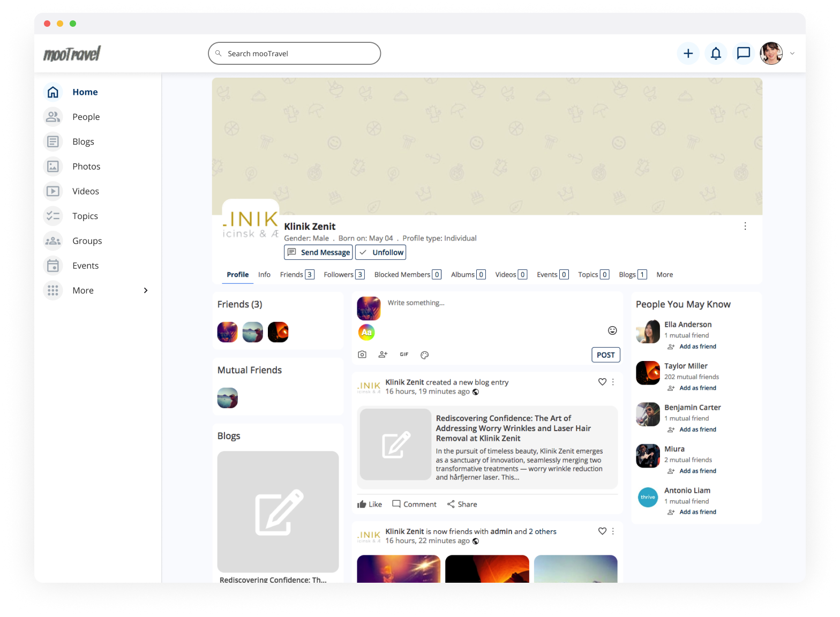
Task: Click the GIF icon in post composer
Action: coord(404,355)
